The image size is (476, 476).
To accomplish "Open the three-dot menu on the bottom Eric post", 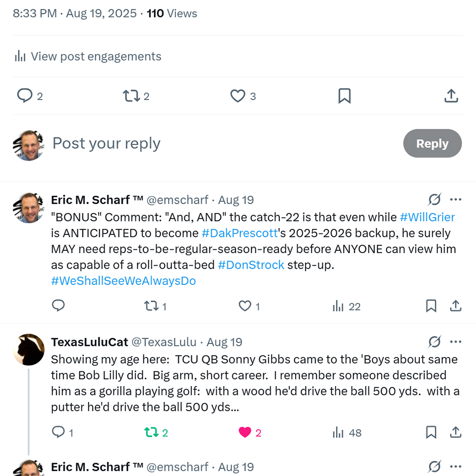I will 455,467.
